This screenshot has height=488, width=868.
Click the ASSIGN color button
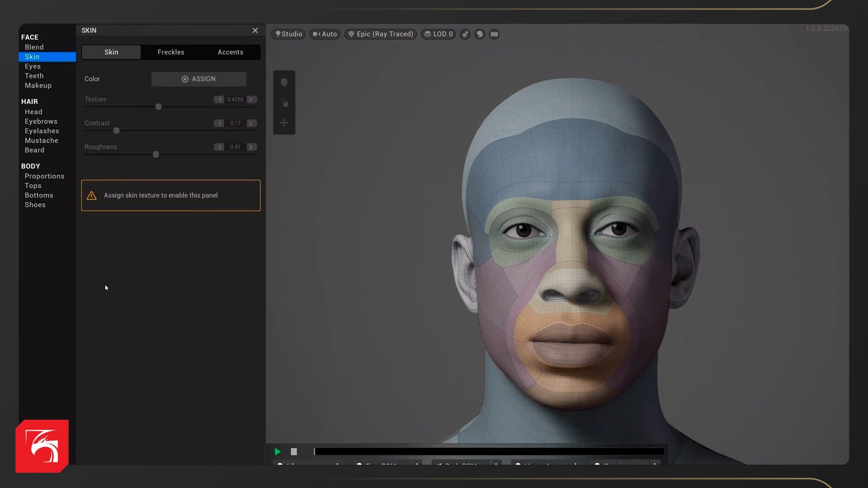tap(199, 79)
